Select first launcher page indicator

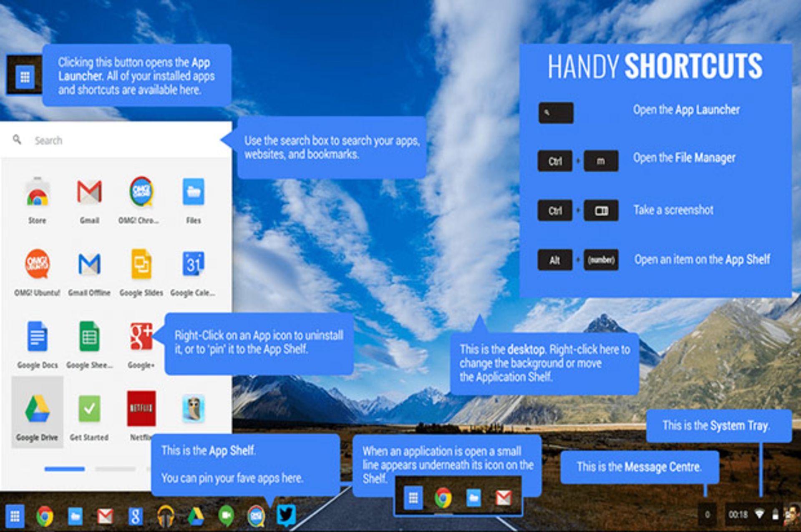coord(65,469)
